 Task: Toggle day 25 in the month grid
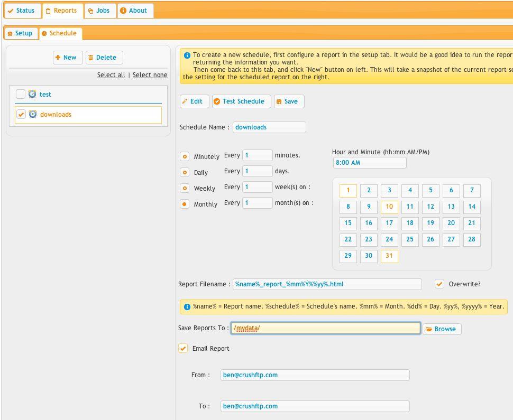(x=410, y=239)
